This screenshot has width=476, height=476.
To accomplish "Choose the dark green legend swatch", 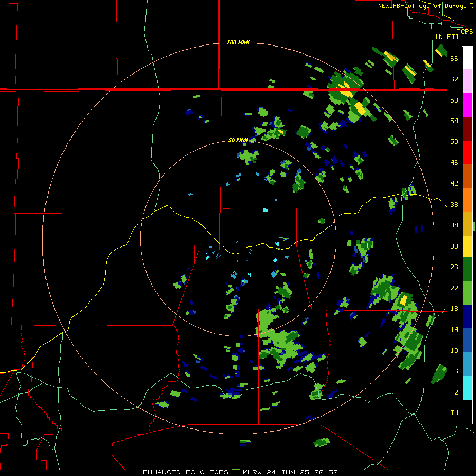I will coord(467,269).
